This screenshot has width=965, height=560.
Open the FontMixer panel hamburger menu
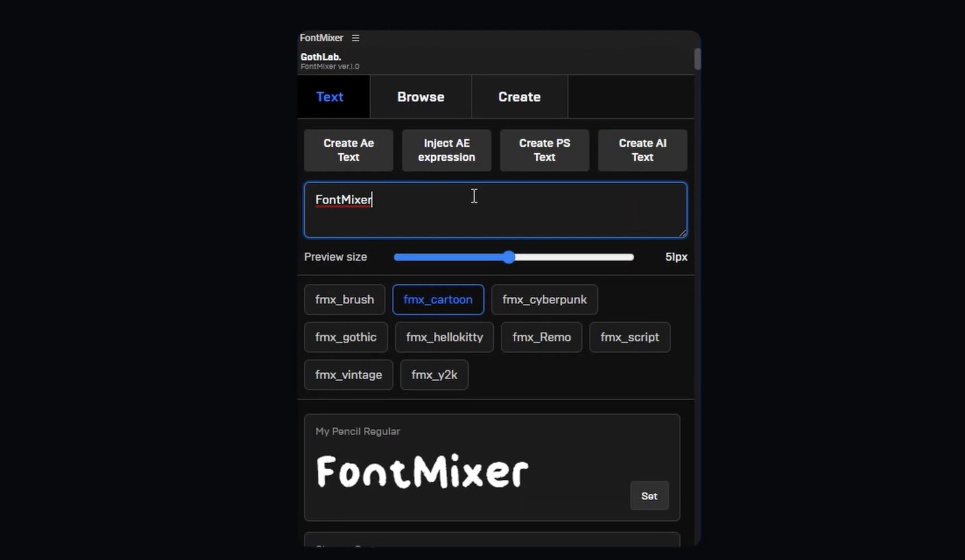[x=355, y=38]
